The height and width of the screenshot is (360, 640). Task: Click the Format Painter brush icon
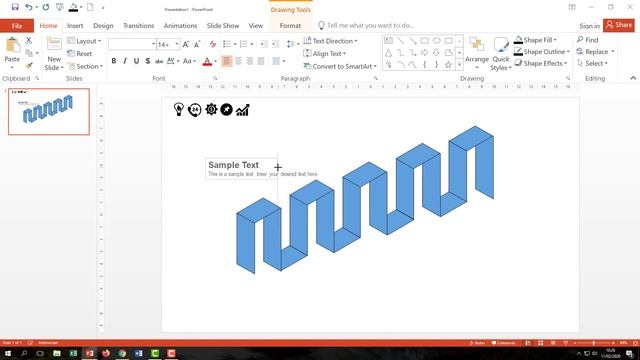click(29, 65)
